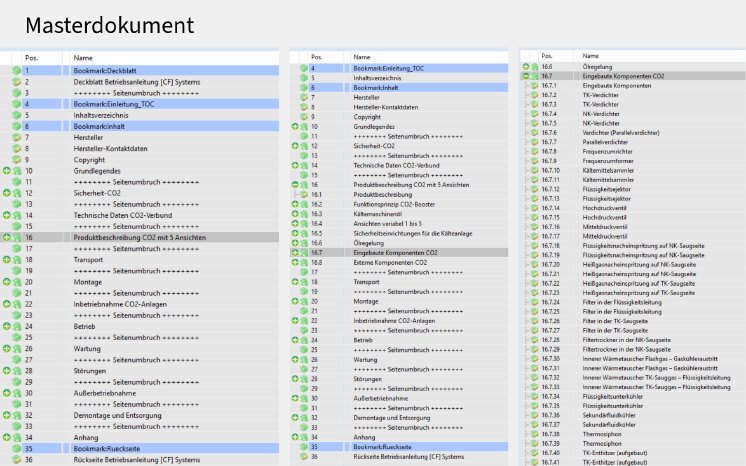
Task: Click the icon of row 16.7.10 Kältemittelsammler
Action: [534, 170]
